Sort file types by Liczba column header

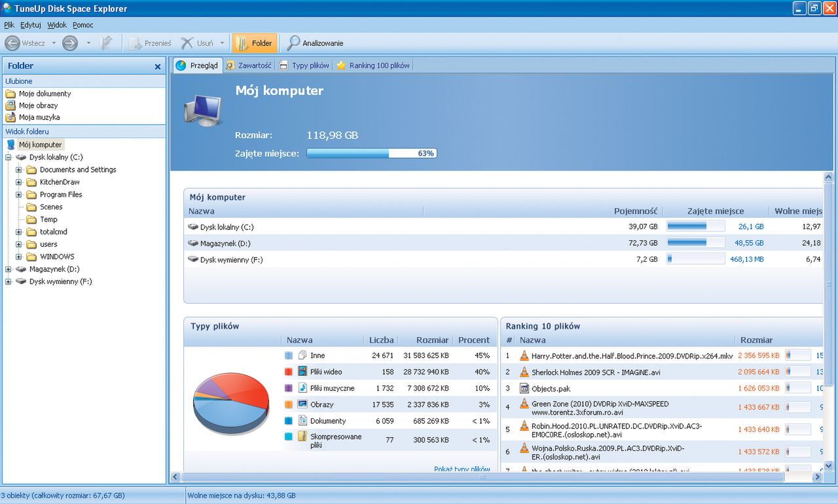382,340
